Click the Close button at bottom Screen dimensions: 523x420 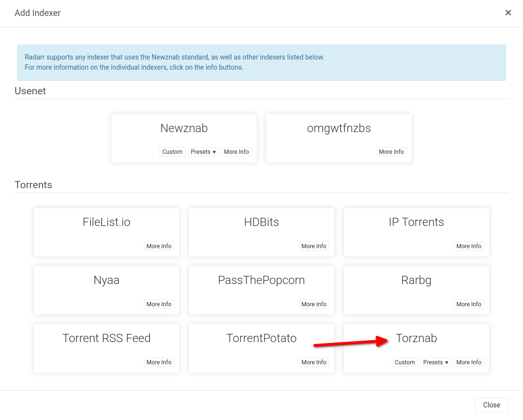[x=492, y=405]
